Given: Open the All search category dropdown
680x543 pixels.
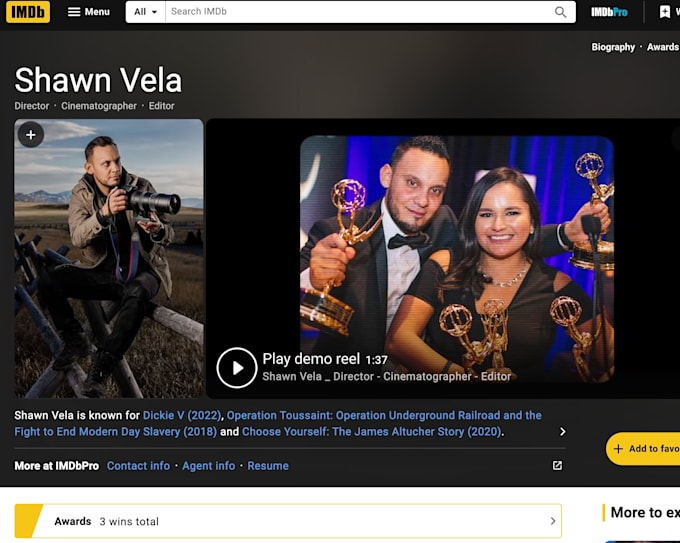Looking at the screenshot, I should (x=145, y=12).
